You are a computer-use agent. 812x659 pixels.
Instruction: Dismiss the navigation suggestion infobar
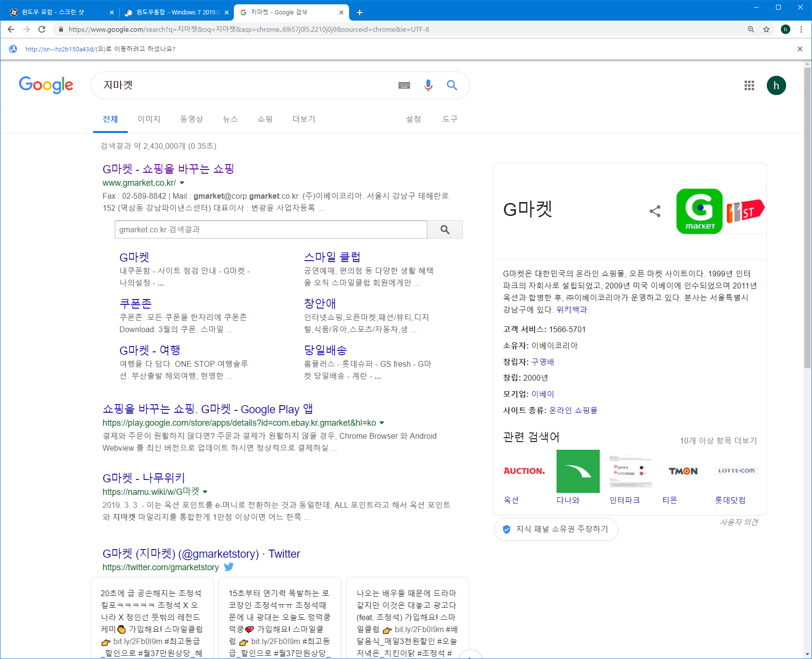(800, 49)
